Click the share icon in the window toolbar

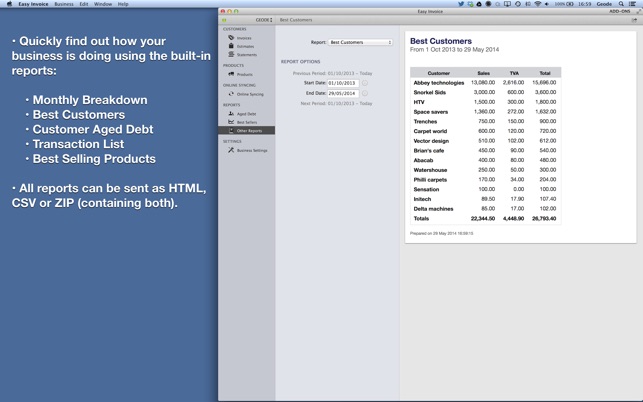pos(634,20)
